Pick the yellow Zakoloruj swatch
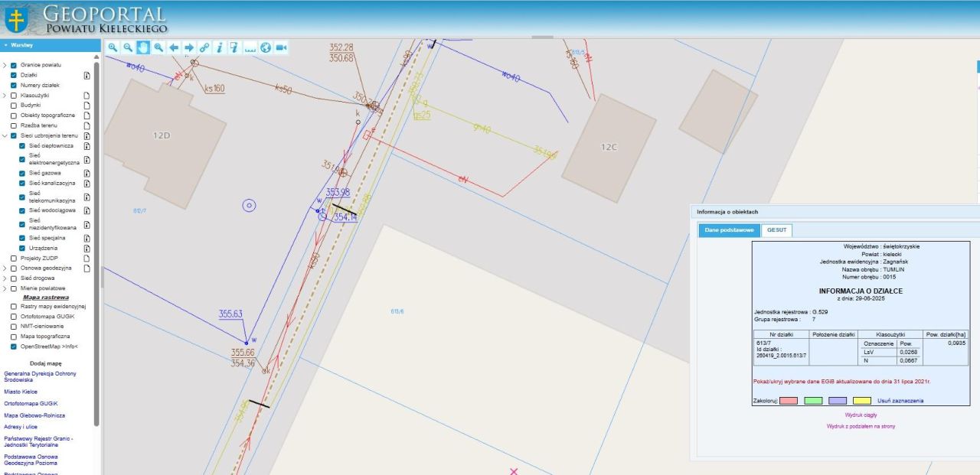 862,401
